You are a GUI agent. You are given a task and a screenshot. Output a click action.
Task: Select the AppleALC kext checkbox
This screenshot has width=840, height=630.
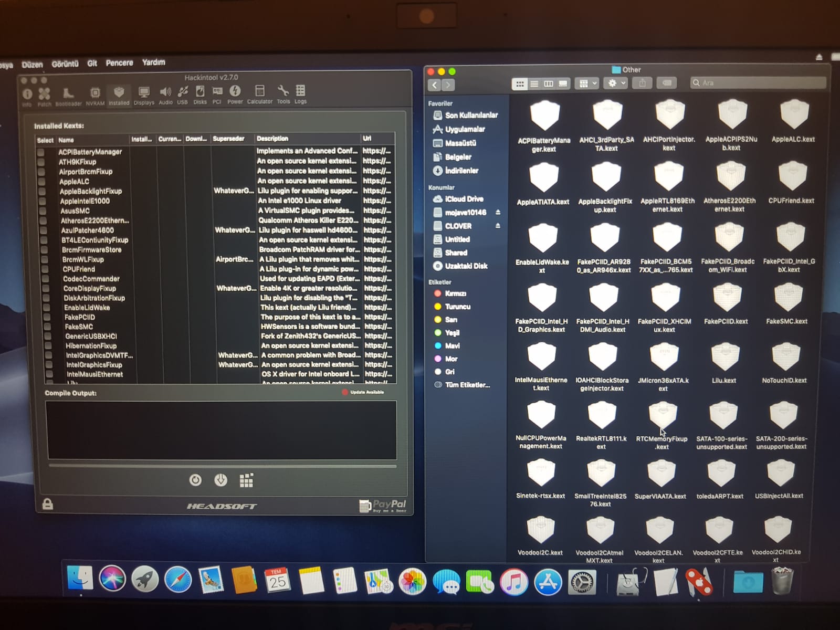(41, 182)
